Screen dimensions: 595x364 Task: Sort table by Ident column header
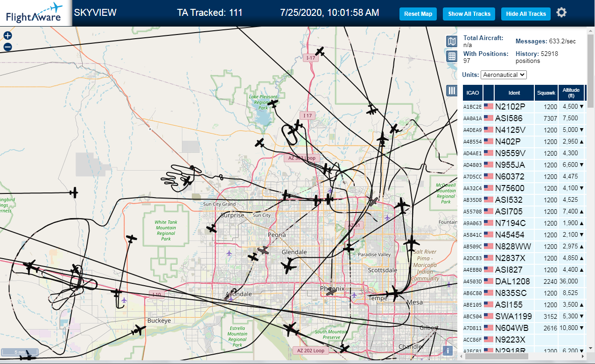514,93
